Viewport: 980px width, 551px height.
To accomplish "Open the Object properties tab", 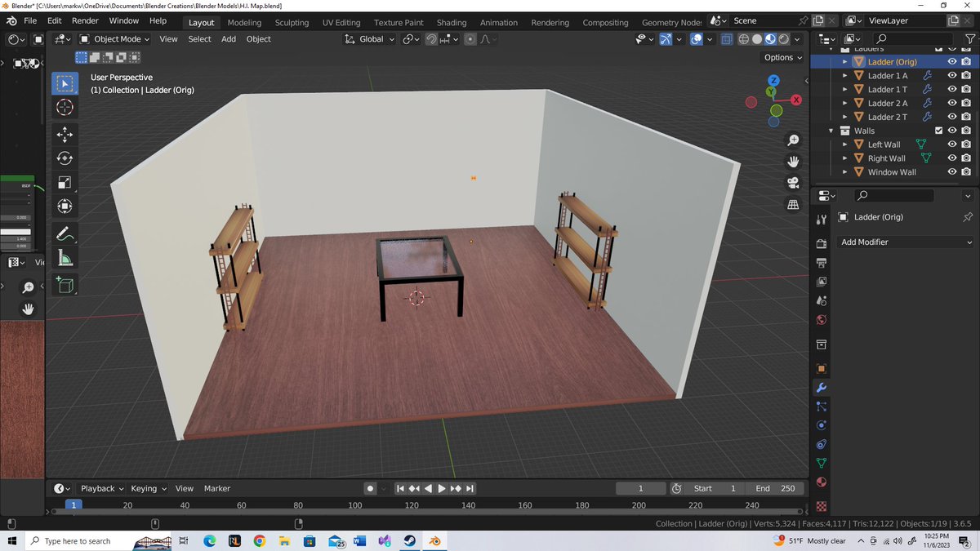I will (x=822, y=368).
